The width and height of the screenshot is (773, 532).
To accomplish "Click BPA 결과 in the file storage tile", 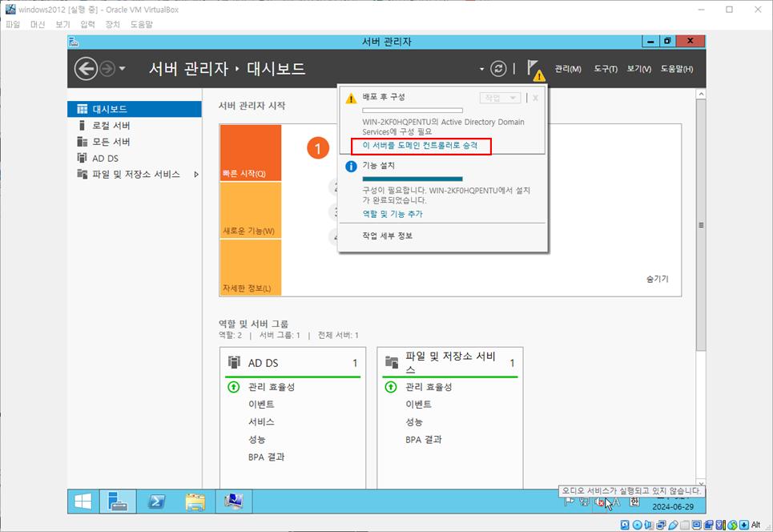I will click(424, 439).
